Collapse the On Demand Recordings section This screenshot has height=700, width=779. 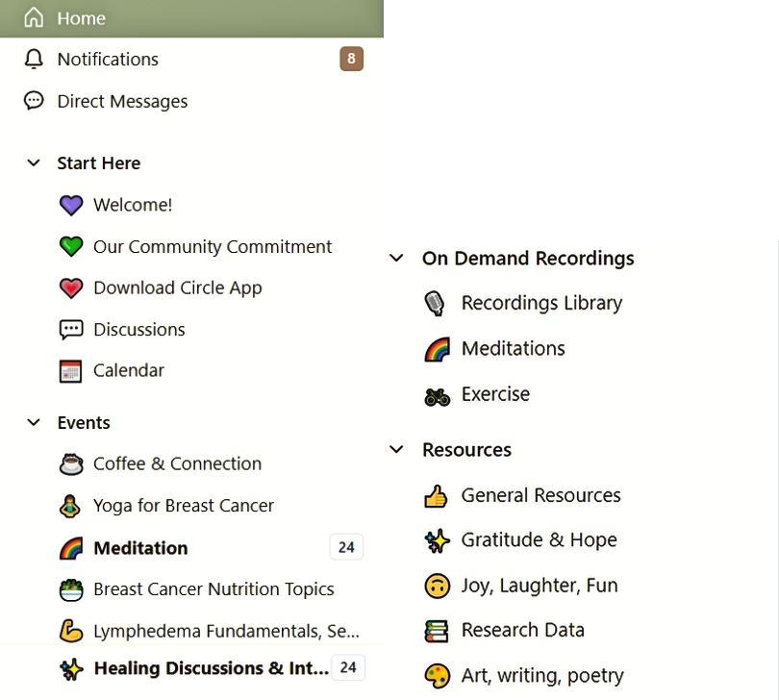[396, 258]
